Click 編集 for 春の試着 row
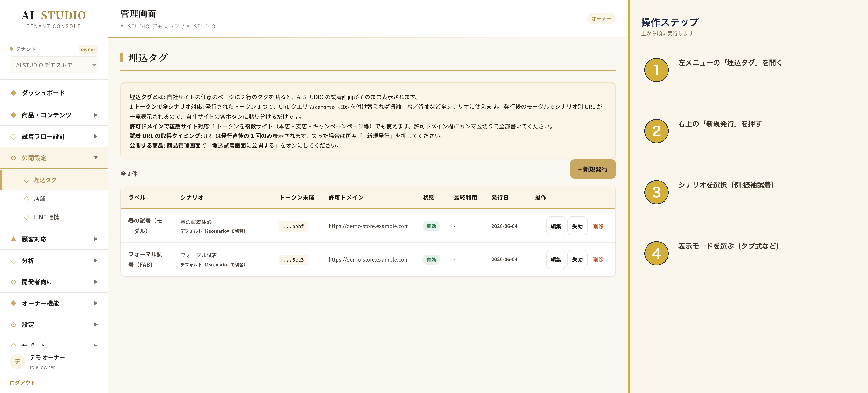Viewport: 868px width, 393px height. coord(556,226)
